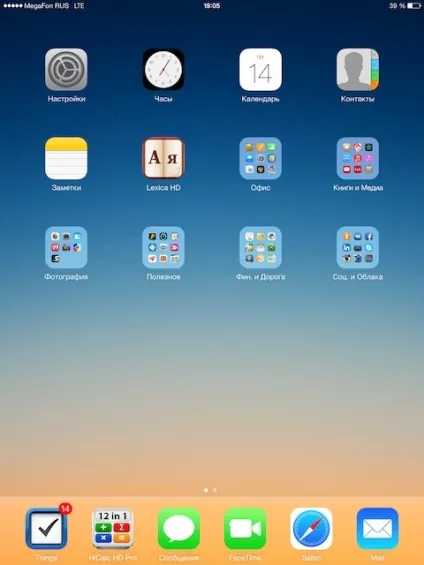Viewport: 424px width, 565px height.
Task: Open the Офис folder
Action: pyautogui.click(x=260, y=158)
